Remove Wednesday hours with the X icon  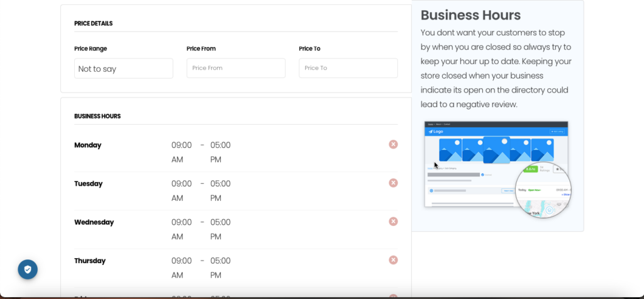tap(393, 222)
